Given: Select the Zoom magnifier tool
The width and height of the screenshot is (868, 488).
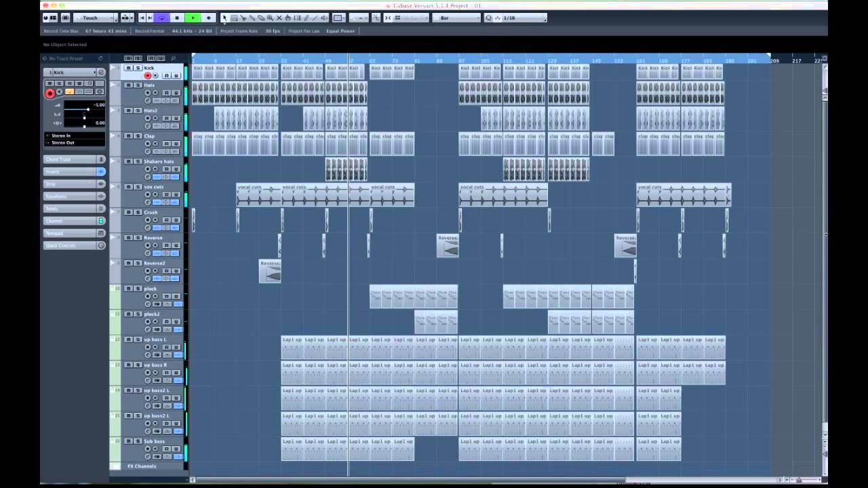Looking at the screenshot, I should 270,18.
